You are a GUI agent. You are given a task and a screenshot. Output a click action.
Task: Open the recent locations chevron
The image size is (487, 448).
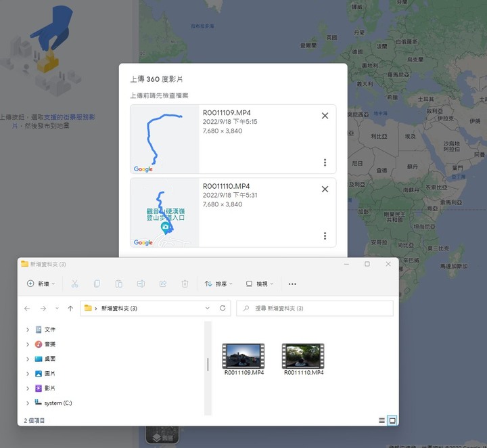tap(57, 308)
